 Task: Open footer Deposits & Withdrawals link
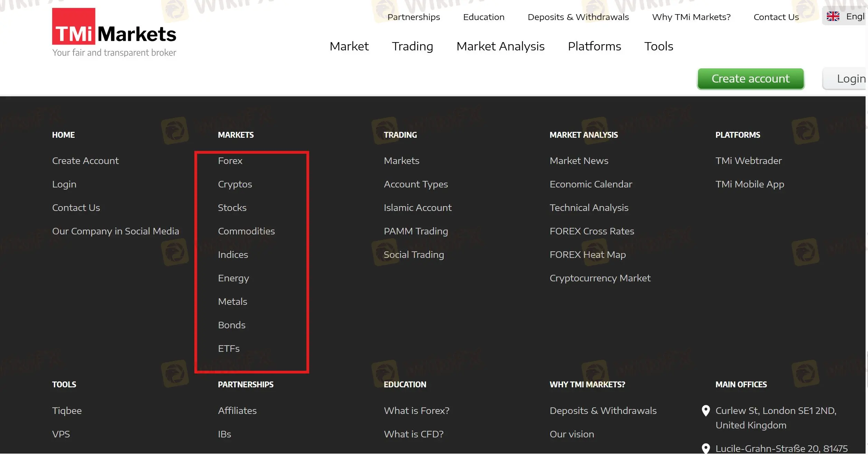tap(603, 410)
